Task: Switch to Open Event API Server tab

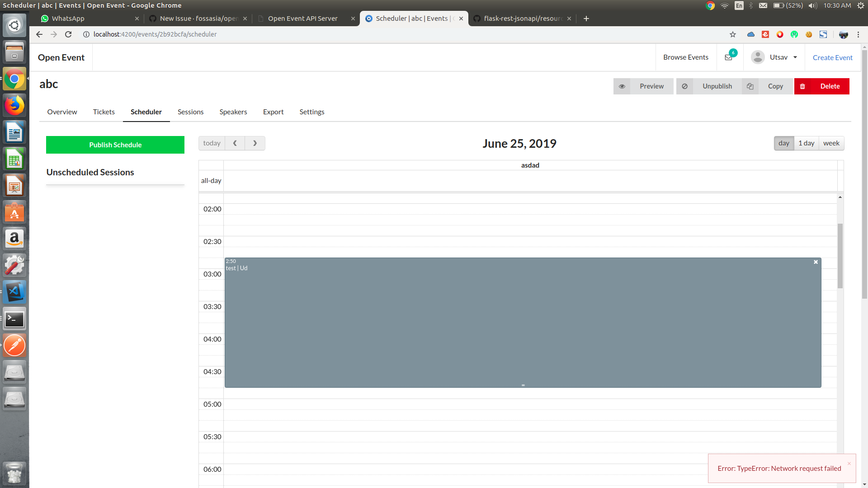Action: [306, 19]
